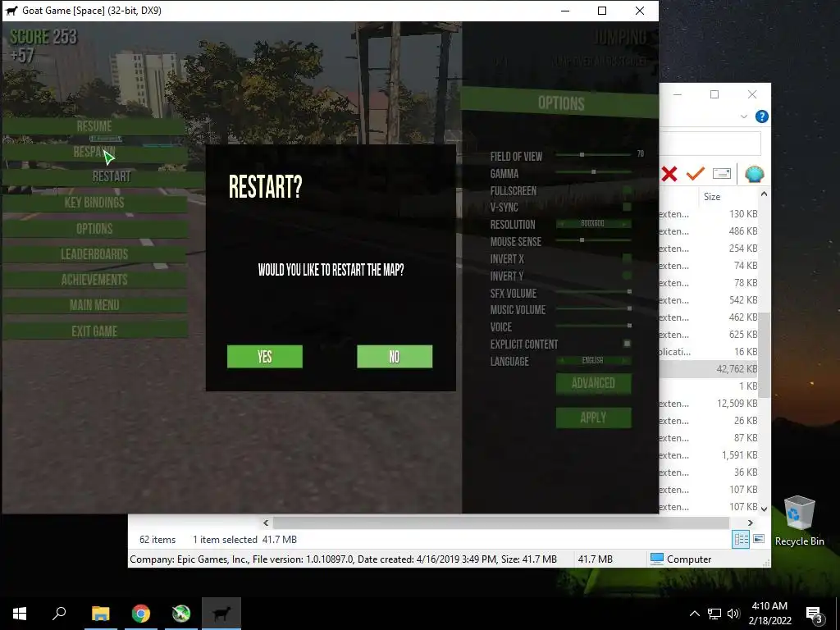
Task: Toggle the Fullscreen checkbox
Action: click(x=627, y=190)
